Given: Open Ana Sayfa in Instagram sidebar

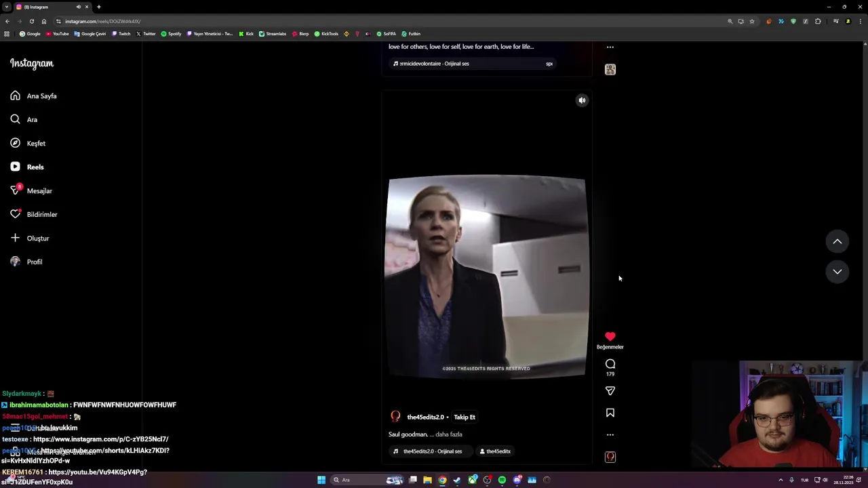Looking at the screenshot, I should pos(34,96).
